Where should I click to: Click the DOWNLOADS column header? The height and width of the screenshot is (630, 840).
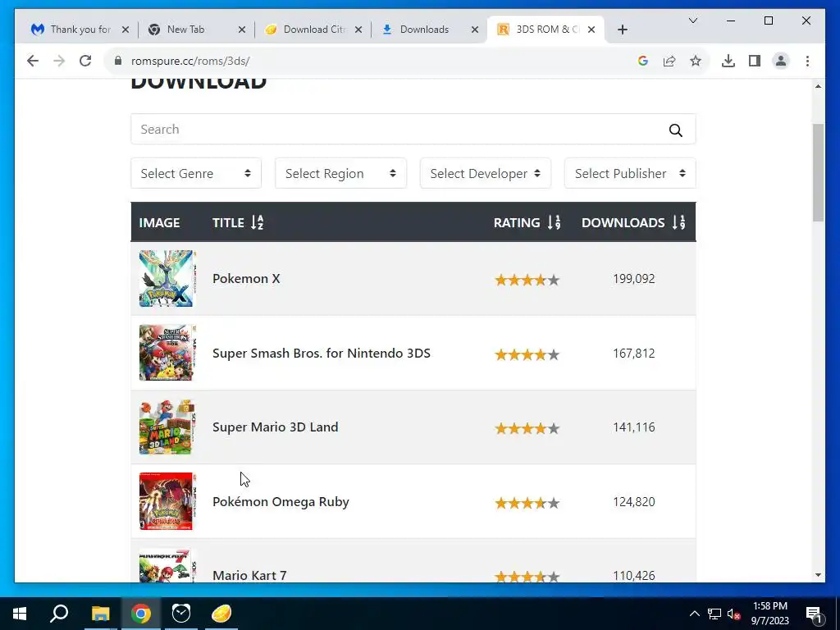623,222
